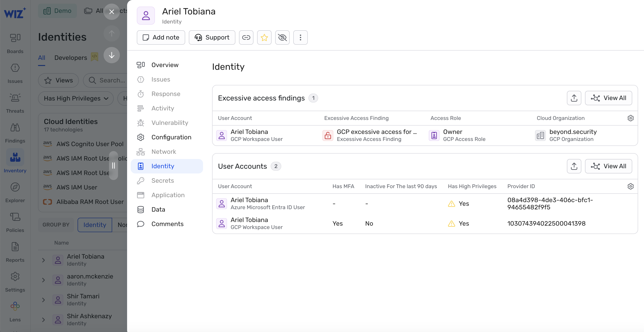This screenshot has width=644, height=332.
Task: Select Alibaba RAM Root User technology
Action: pos(84,202)
